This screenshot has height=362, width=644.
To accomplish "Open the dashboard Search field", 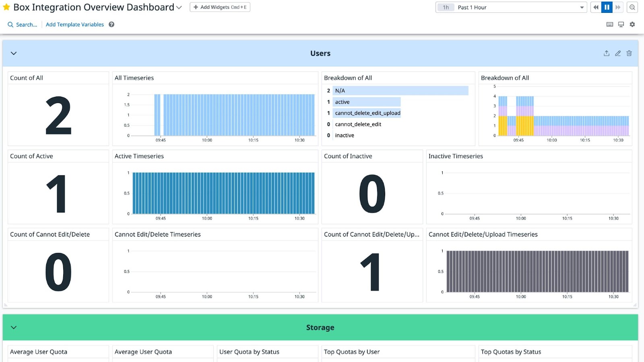I will click(x=23, y=25).
